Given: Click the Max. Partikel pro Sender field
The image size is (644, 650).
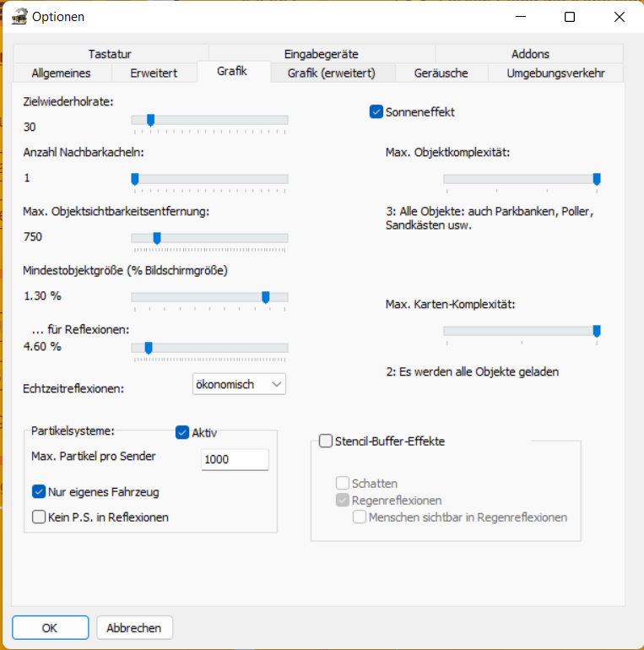Looking at the screenshot, I should pos(235,459).
